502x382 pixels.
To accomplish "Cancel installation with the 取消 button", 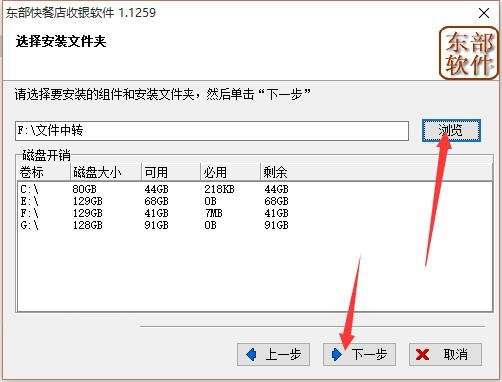I will coord(445,354).
